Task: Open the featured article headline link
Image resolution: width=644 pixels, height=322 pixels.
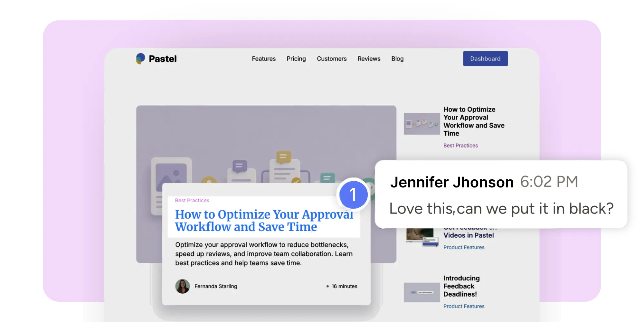Action: (x=264, y=221)
